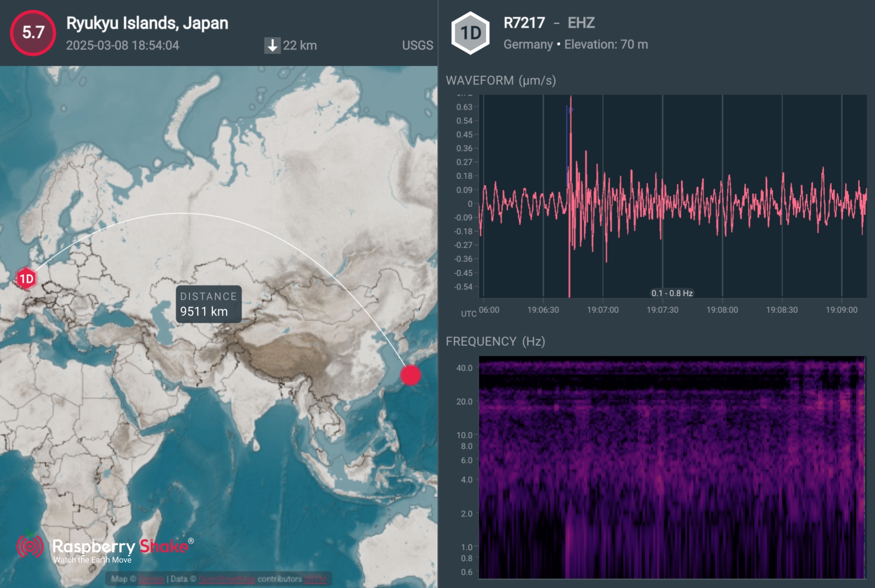Click the Watch the Earth Move tagline
This screenshot has height=588, width=875.
click(92, 560)
